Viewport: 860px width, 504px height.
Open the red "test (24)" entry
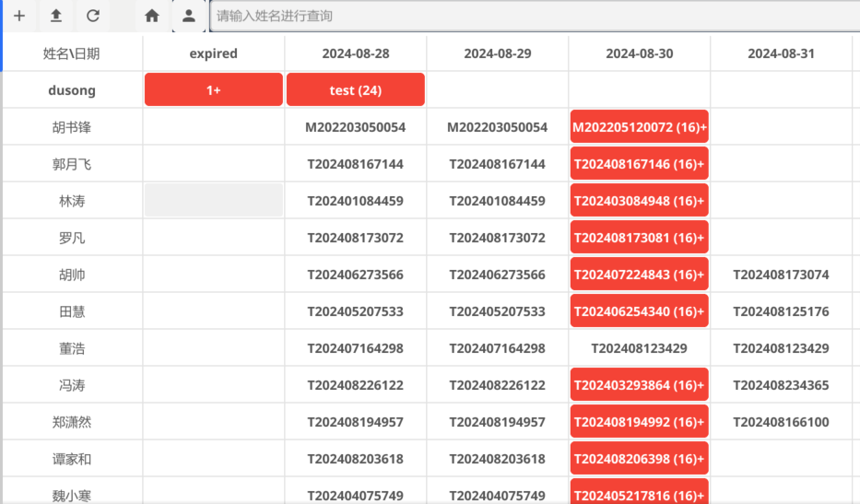[356, 90]
